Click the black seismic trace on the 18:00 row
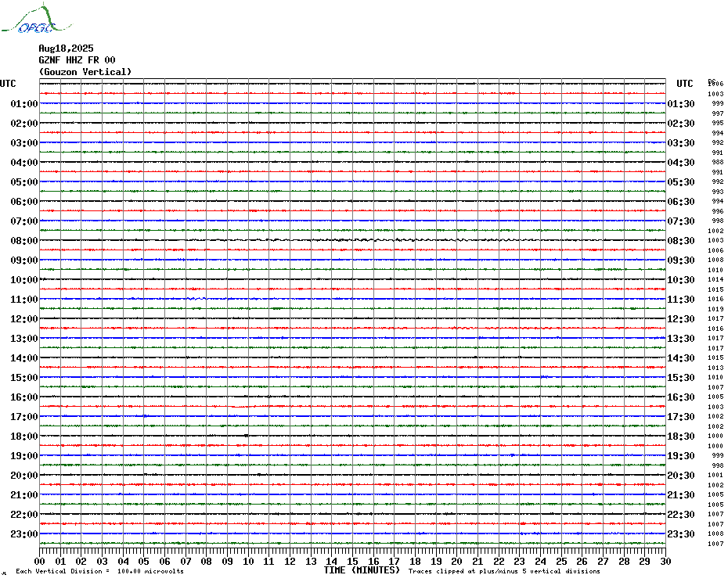Screen dimensions: 728x582 353,436
